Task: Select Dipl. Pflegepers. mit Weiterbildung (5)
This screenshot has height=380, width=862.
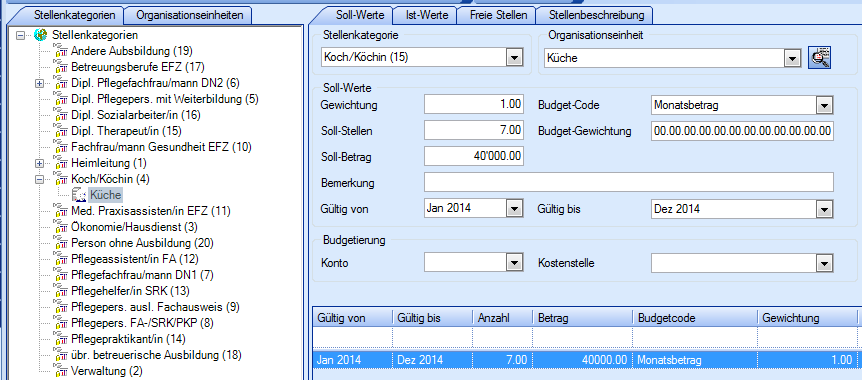Action: [x=165, y=100]
